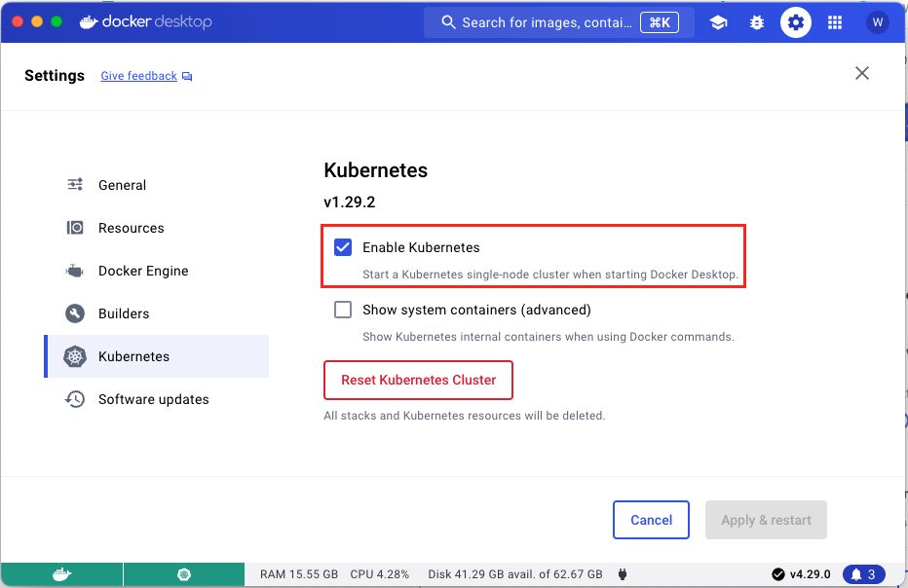This screenshot has height=588, width=908.
Task: Click the power plug icon in footer
Action: pyautogui.click(x=623, y=574)
